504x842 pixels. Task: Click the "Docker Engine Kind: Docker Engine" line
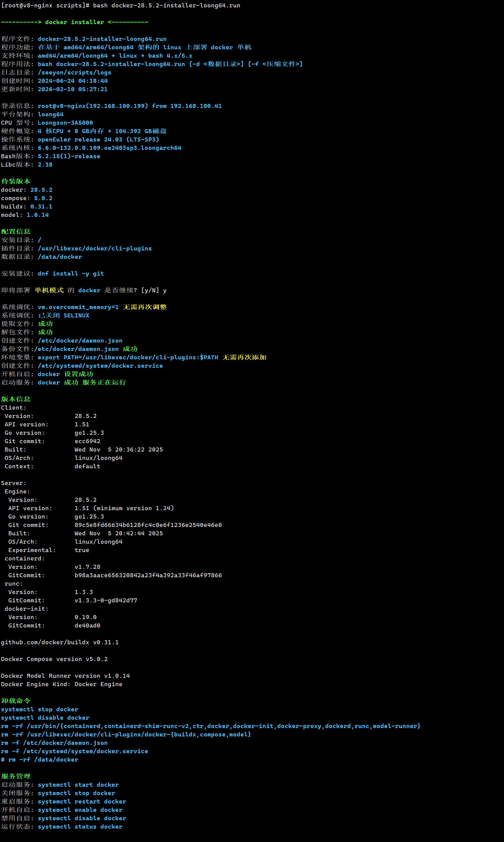(62, 684)
